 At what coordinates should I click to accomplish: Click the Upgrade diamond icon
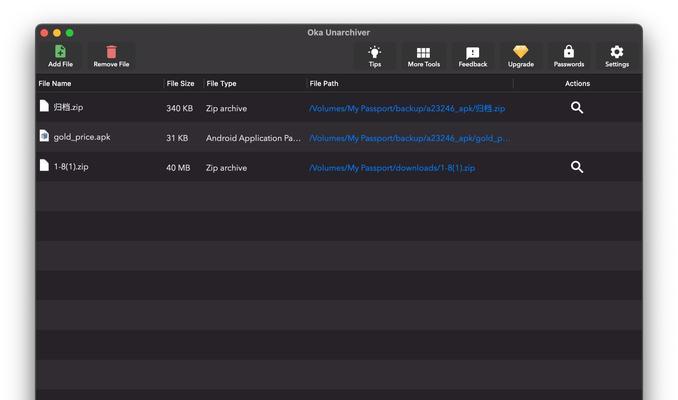pyautogui.click(x=521, y=52)
